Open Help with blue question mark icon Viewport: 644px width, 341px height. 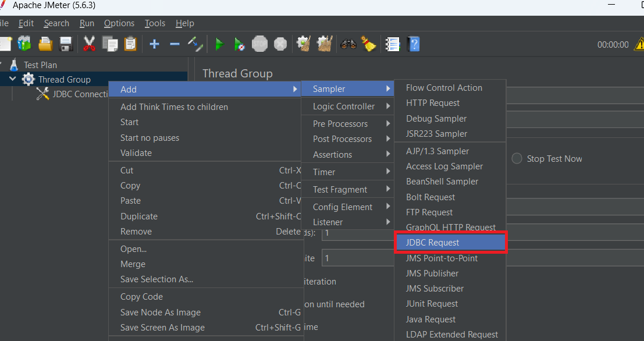[414, 44]
